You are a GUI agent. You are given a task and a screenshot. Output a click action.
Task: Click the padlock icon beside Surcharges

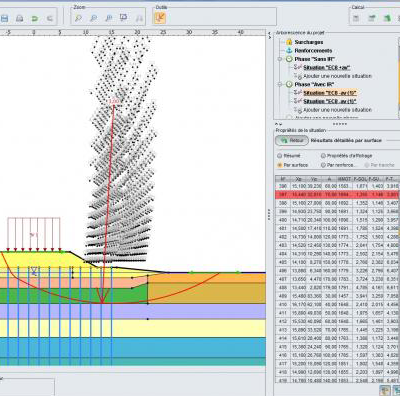[x=289, y=42]
